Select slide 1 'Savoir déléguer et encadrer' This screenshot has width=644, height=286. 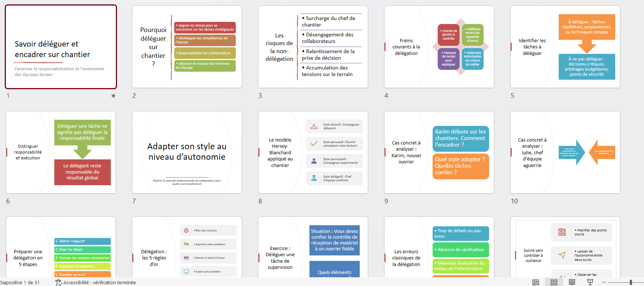pos(61,47)
